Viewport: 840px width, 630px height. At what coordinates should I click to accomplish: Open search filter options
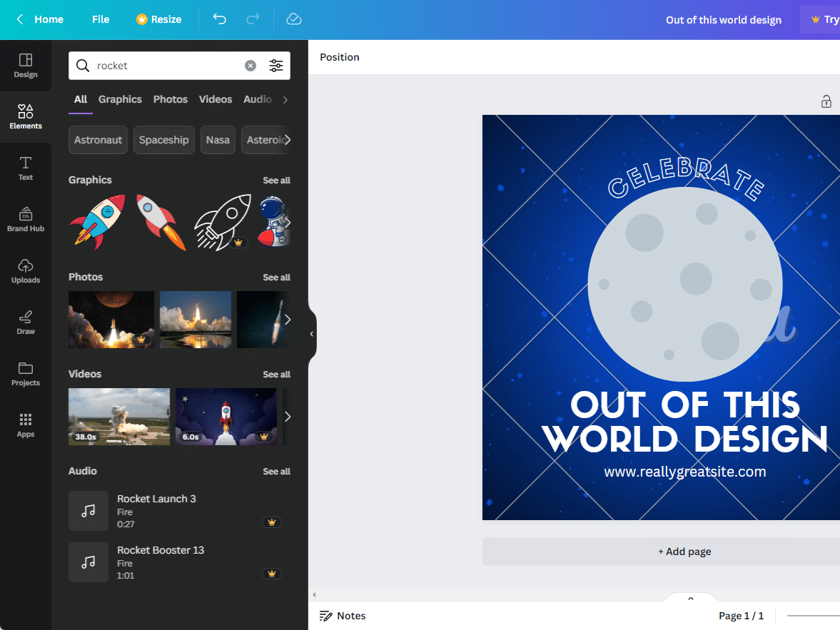[x=276, y=65]
